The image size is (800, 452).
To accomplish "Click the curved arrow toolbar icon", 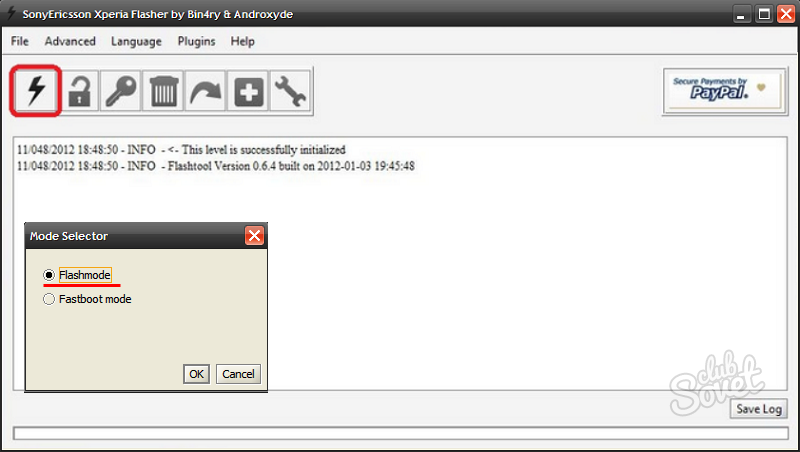I will [x=205, y=91].
